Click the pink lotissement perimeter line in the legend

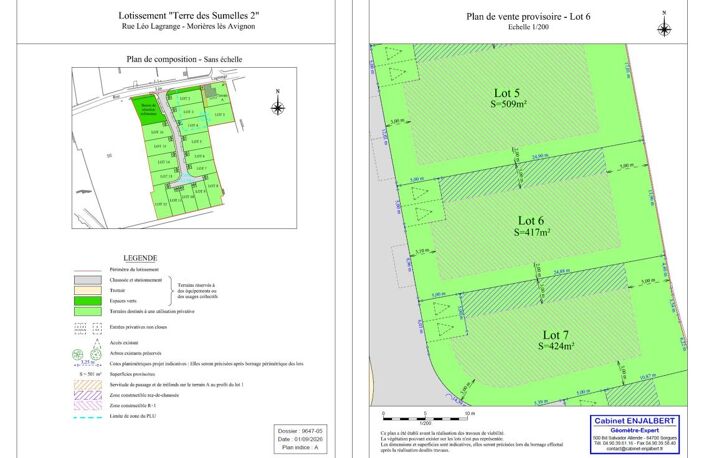[x=88, y=271]
